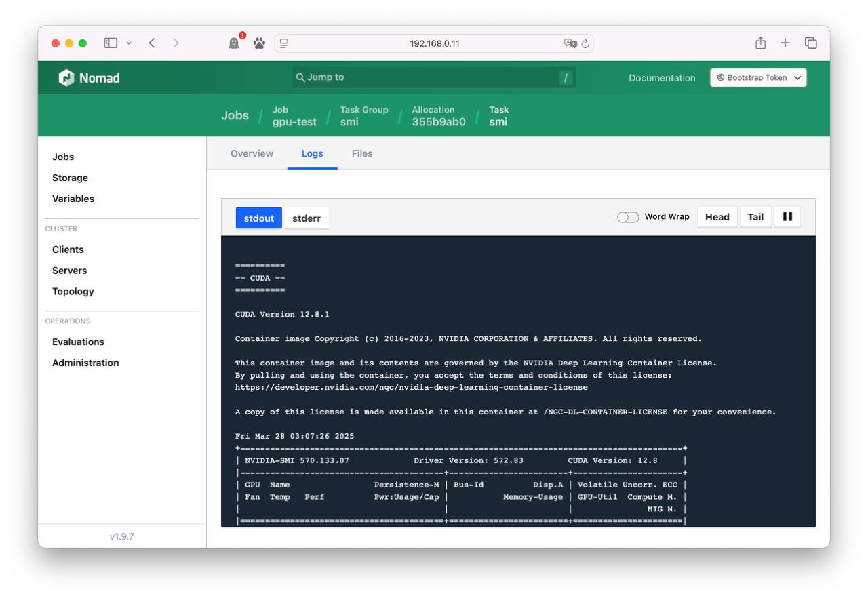
Task: Open the Documentation link
Action: pos(662,78)
